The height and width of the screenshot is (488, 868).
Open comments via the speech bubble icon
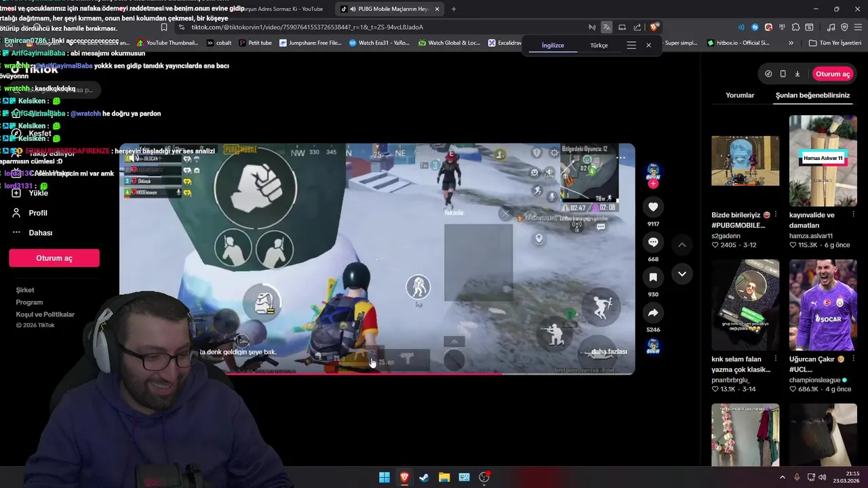click(653, 242)
